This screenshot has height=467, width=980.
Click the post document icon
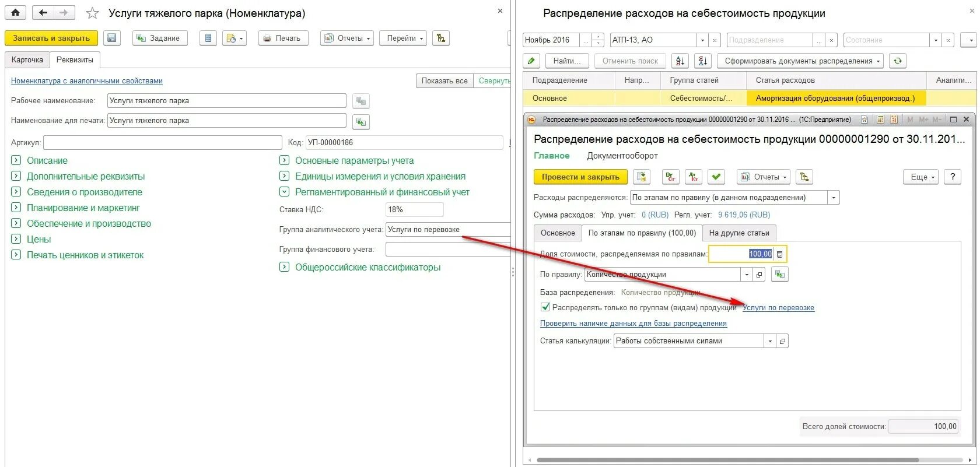(642, 177)
